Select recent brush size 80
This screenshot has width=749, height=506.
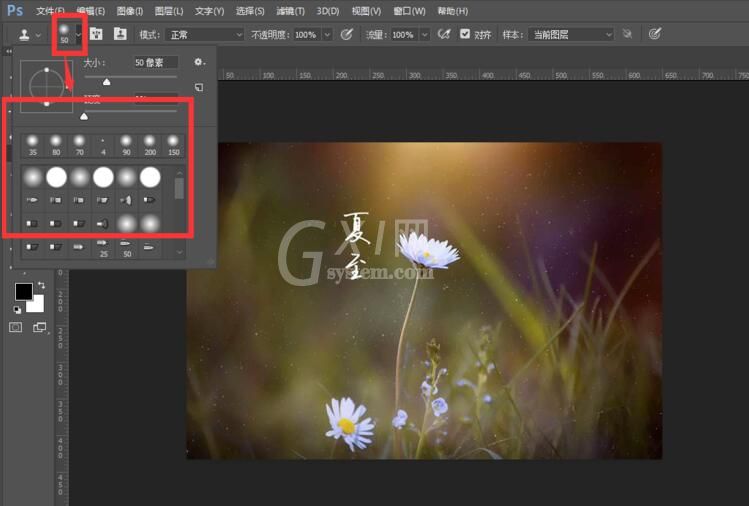(x=56, y=145)
